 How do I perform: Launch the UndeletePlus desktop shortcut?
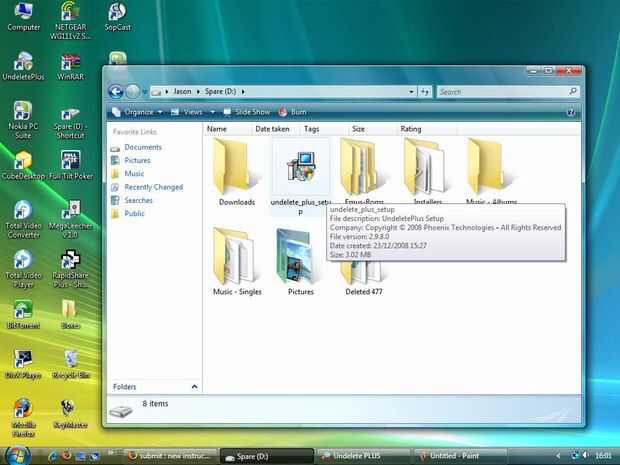(23, 66)
